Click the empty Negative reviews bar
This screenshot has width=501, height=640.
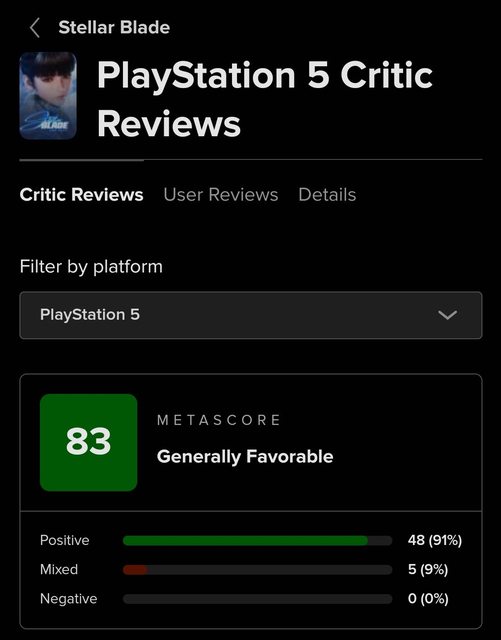pos(257,599)
